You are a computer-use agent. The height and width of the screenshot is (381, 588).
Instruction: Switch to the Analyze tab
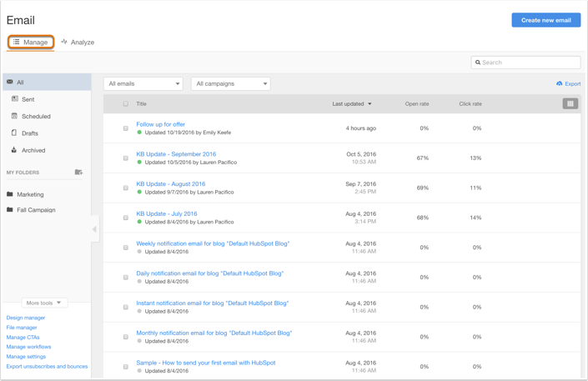click(x=78, y=42)
